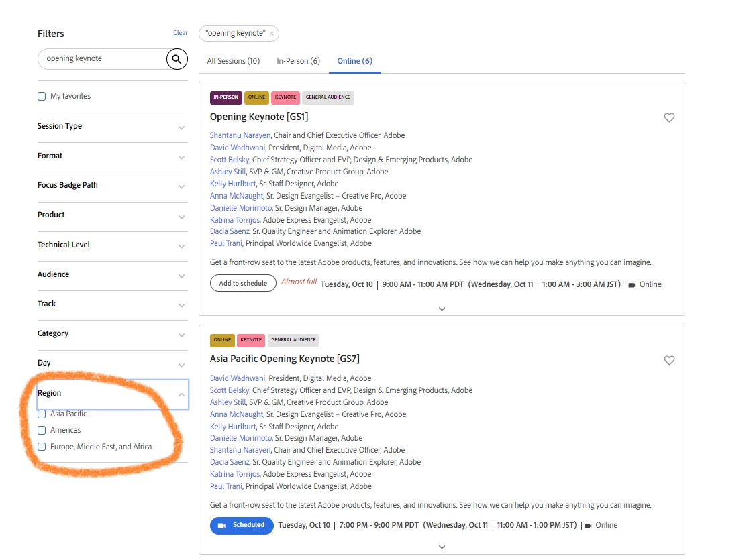Click the Almost full status text
Screen dimensions: 751x560
coord(299,282)
